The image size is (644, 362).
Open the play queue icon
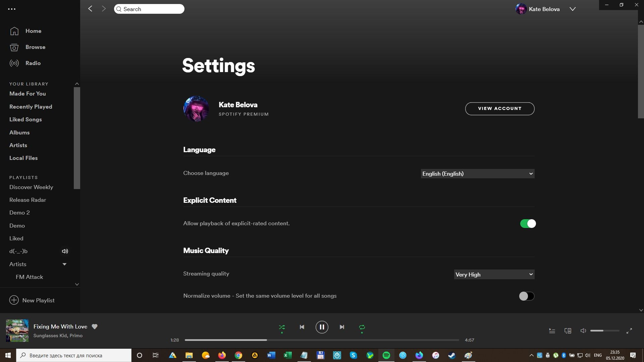pos(552,331)
